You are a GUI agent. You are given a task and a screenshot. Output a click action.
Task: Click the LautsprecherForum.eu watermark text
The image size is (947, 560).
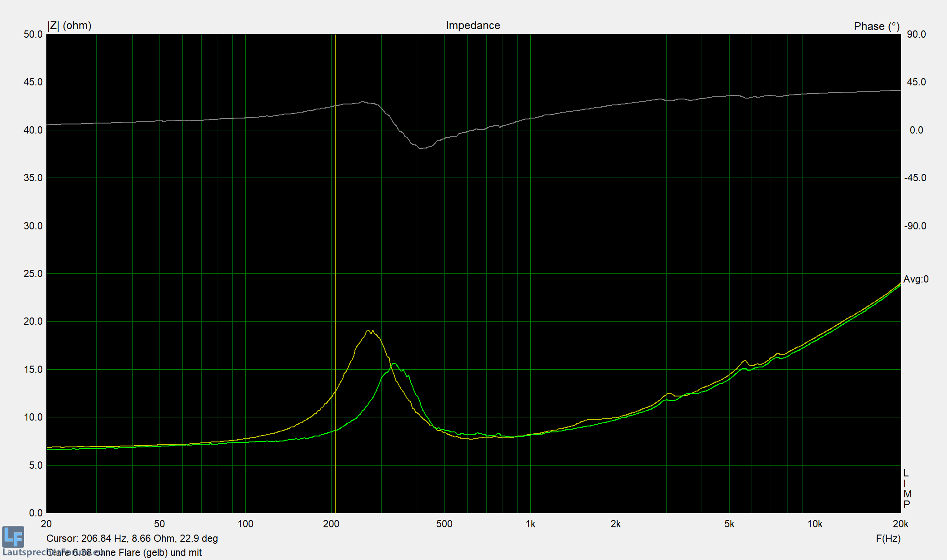pyautogui.click(x=27, y=553)
